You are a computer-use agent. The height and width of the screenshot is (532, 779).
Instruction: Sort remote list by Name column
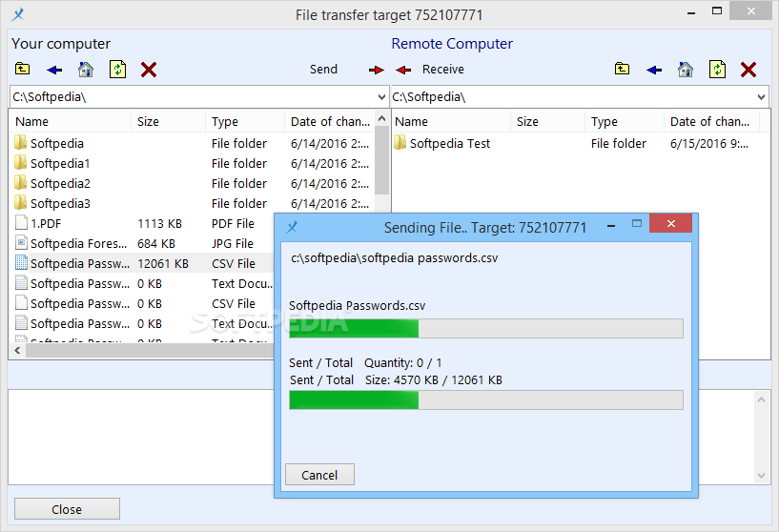[x=451, y=122]
